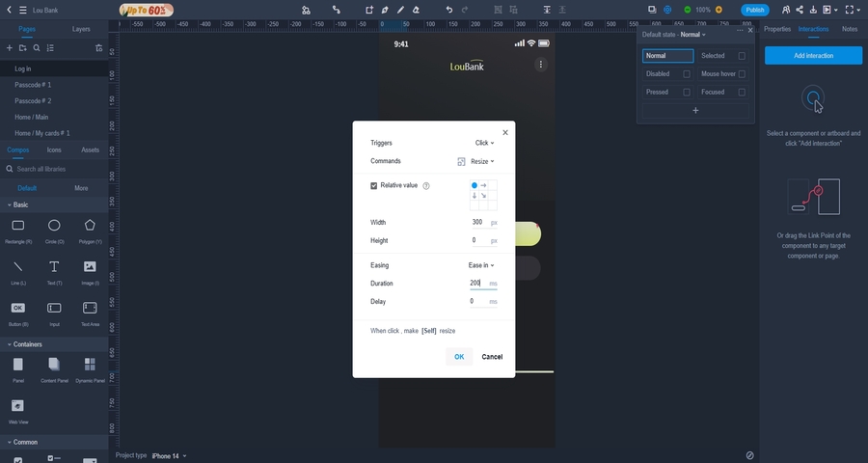
Task: Select the Rectangle component icon
Action: tap(17, 226)
